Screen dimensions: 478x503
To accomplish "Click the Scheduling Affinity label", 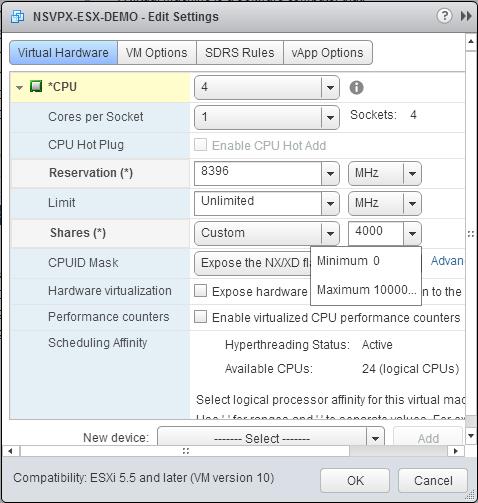I will tap(97, 343).
